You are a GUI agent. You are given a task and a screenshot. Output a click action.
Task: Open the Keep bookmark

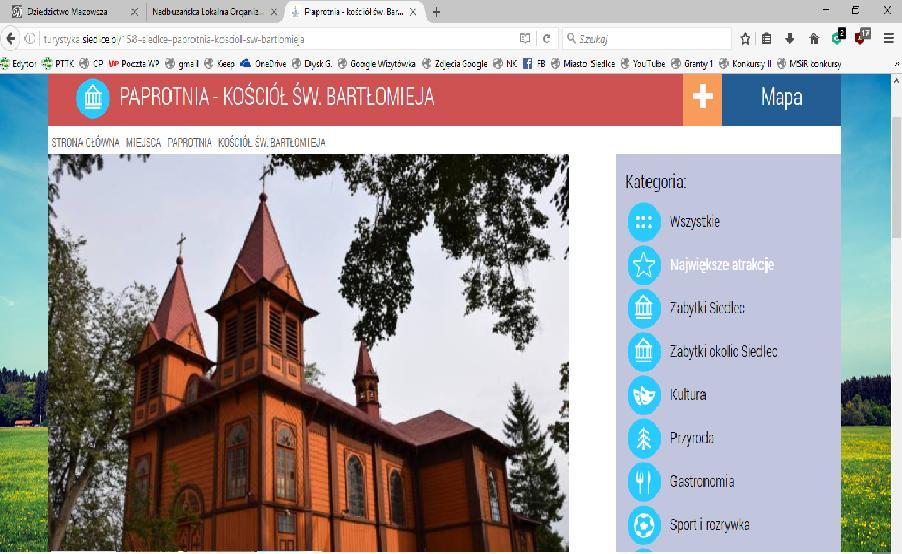coord(219,63)
